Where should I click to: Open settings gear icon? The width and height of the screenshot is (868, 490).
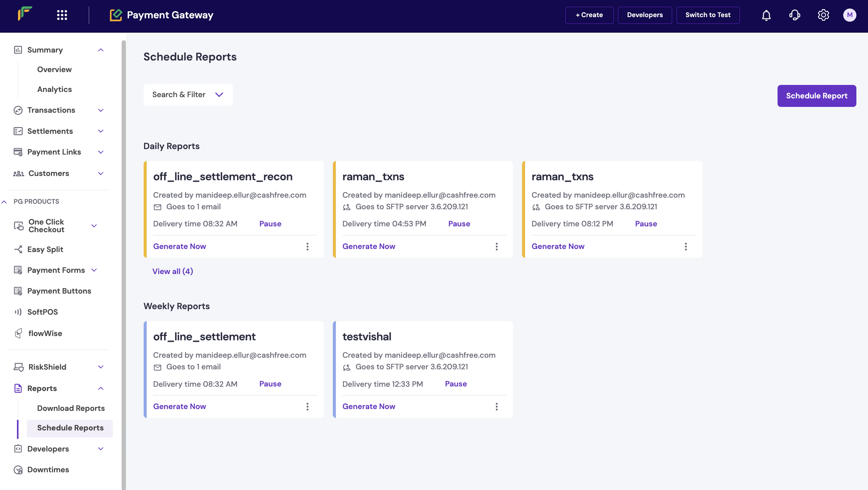coord(823,15)
